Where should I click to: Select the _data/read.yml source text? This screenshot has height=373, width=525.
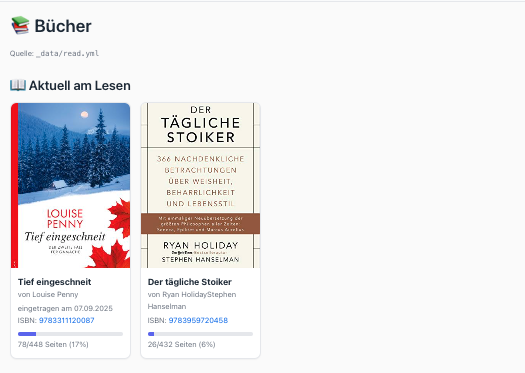point(67,54)
